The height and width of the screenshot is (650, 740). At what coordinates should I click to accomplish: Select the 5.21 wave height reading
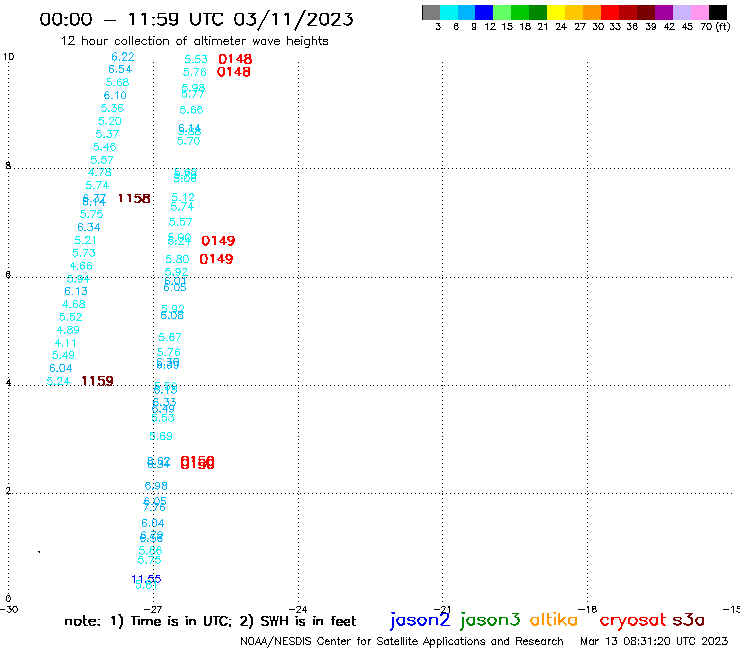pos(85,240)
